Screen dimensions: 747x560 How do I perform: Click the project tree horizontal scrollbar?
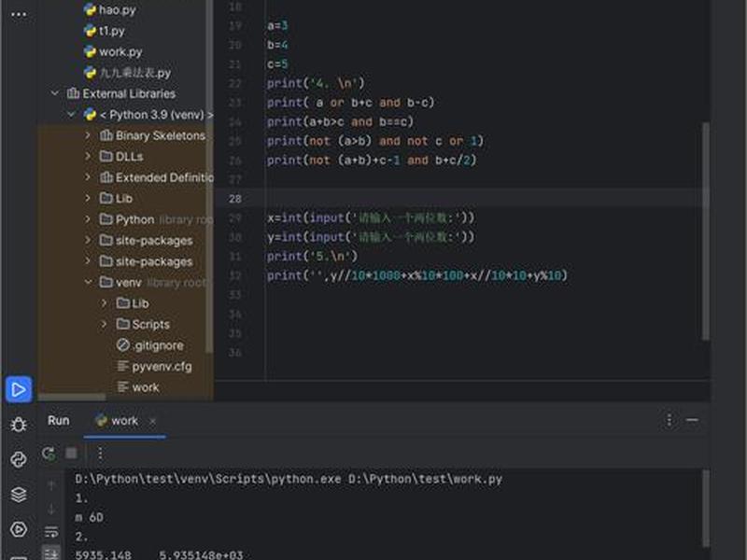click(x=72, y=397)
